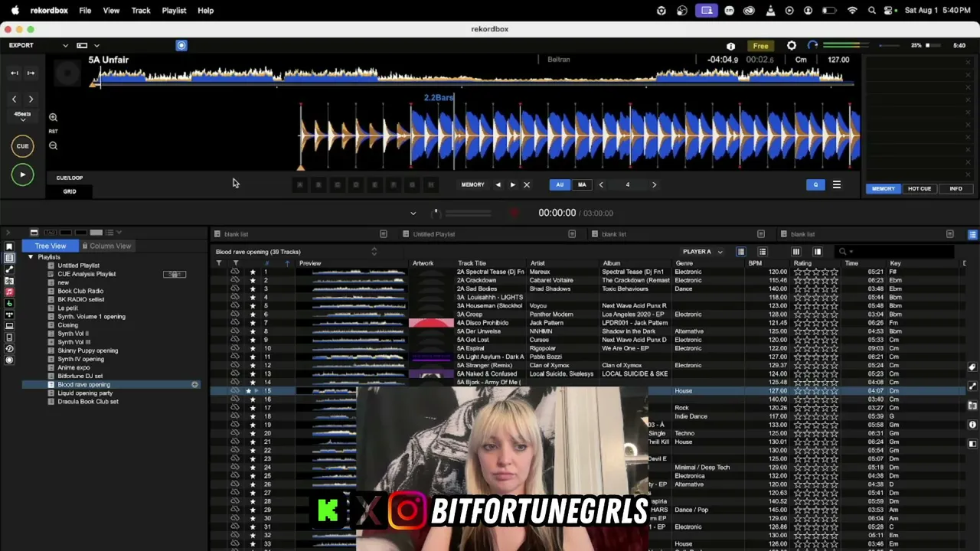980x551 pixels.
Task: Open the Book Club Radio playlist
Action: pos(80,291)
